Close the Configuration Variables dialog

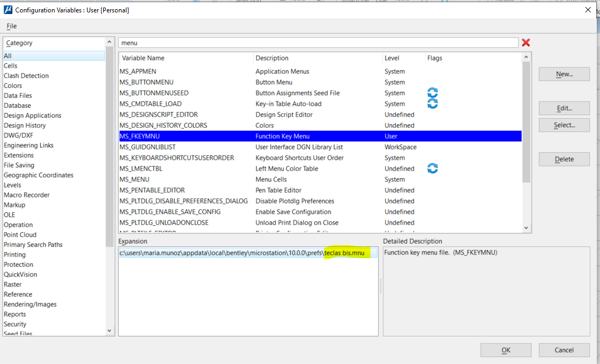588,10
